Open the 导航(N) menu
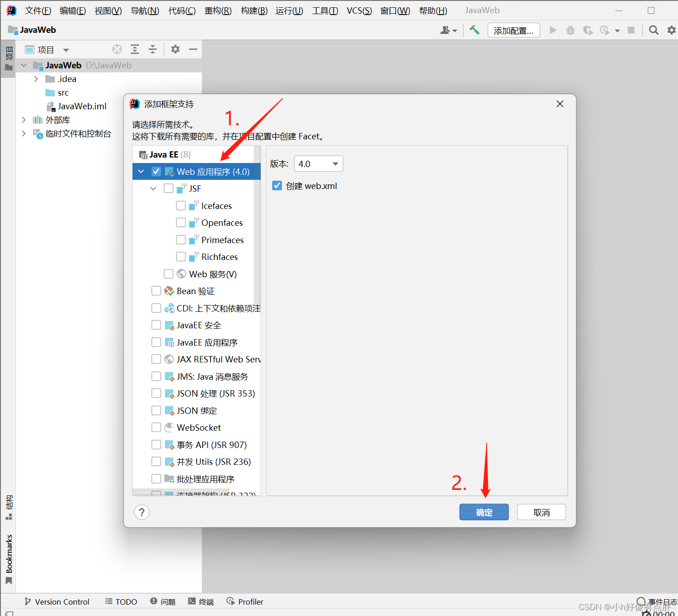Viewport: 678px width, 616px height. 145,10
